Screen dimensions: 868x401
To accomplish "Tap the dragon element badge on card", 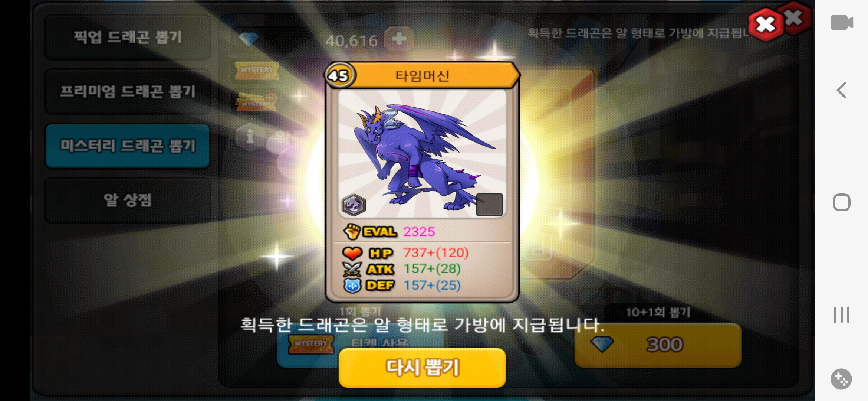I will tap(354, 205).
